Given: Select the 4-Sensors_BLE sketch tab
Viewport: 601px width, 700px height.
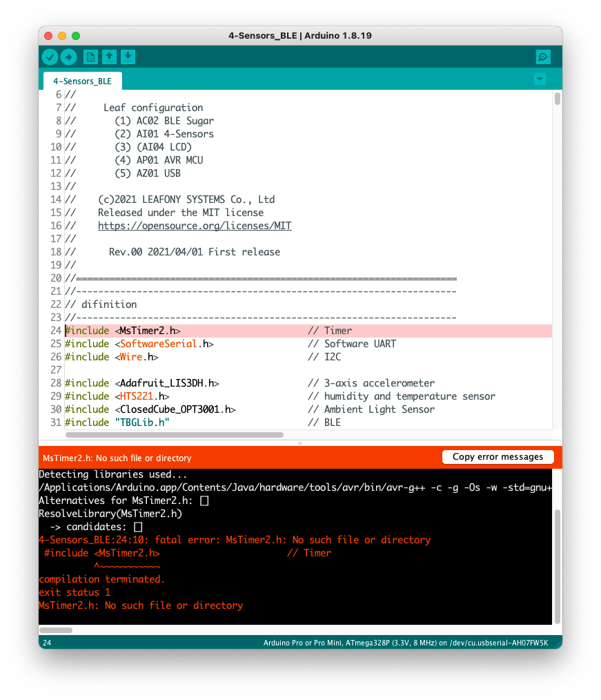Looking at the screenshot, I should tap(83, 81).
